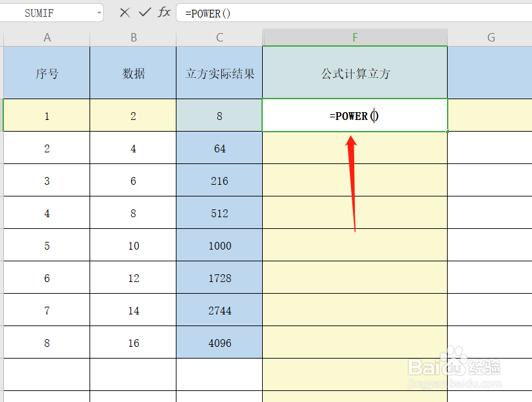The width and height of the screenshot is (532, 402).
Task: Confirm formula with the checkmark icon
Action: pyautogui.click(x=145, y=12)
